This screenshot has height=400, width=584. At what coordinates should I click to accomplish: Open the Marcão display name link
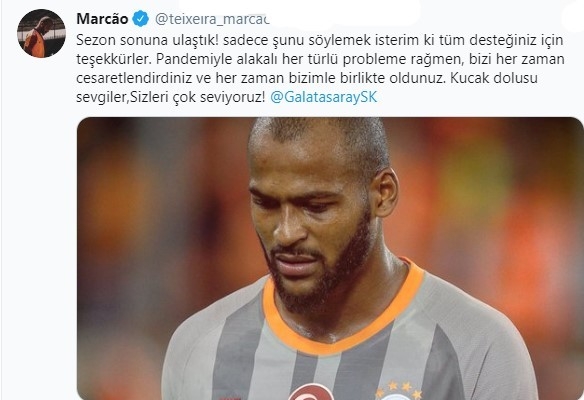click(x=102, y=19)
